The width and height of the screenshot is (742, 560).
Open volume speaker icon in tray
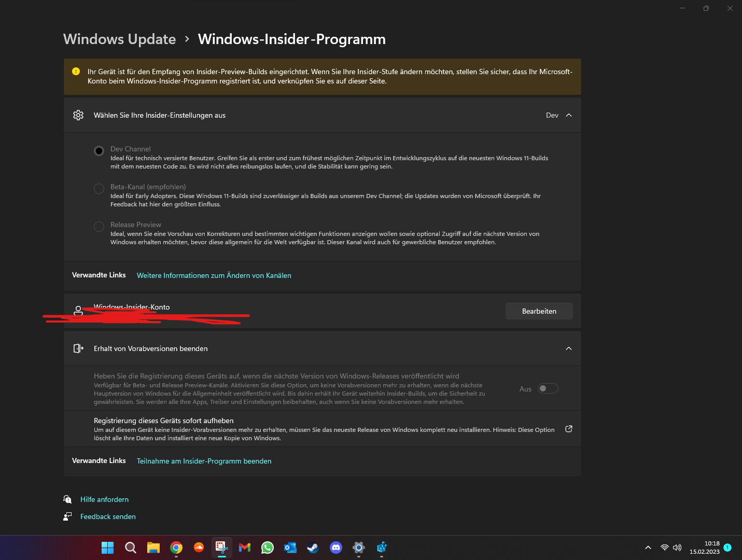677,548
